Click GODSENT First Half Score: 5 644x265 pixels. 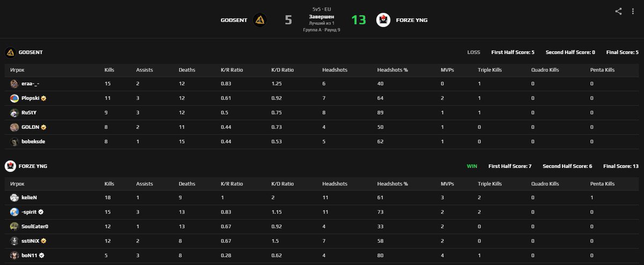tap(513, 52)
